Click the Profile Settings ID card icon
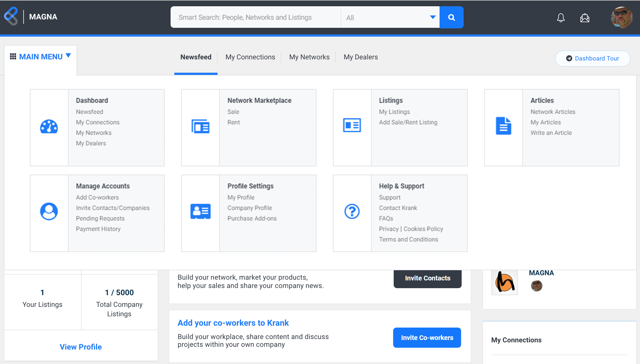Image resolution: width=640 pixels, height=364 pixels. [x=200, y=211]
